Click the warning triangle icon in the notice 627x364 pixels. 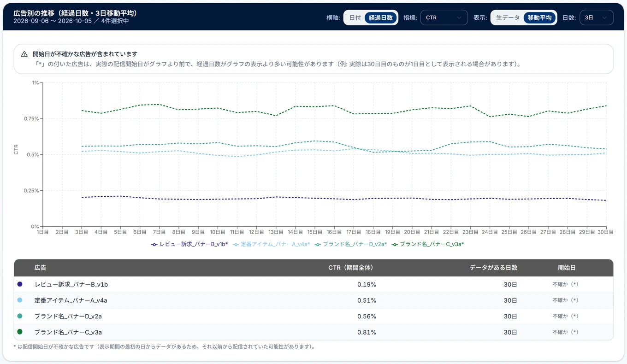point(24,54)
